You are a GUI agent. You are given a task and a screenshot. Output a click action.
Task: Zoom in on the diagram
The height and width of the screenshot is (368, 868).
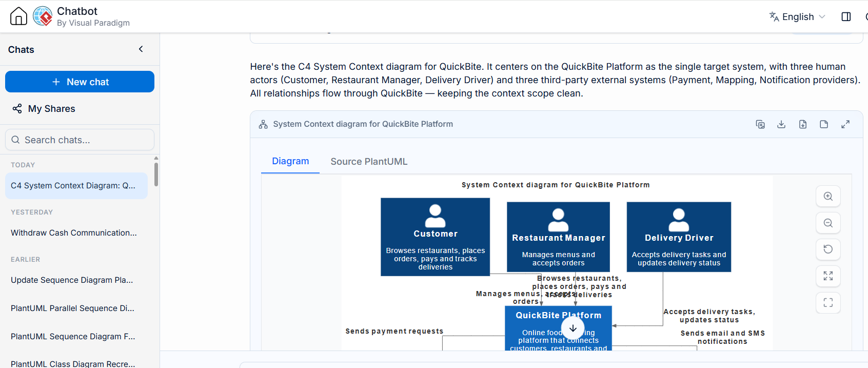click(828, 197)
